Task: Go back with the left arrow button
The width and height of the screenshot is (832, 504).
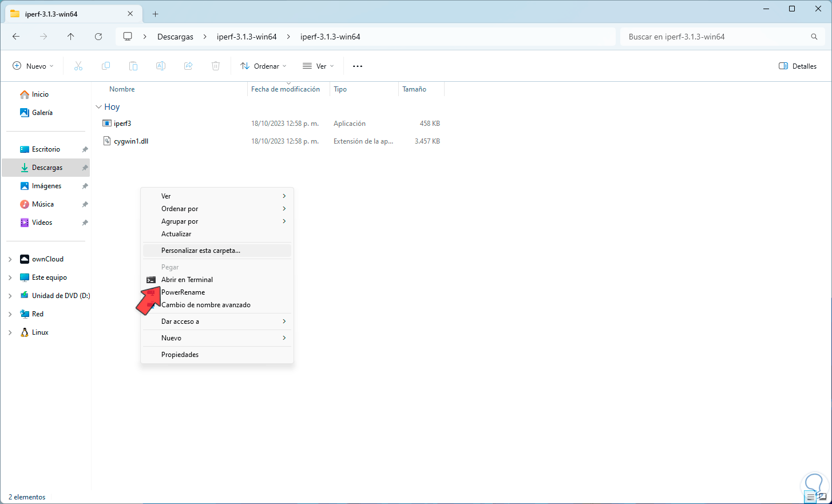Action: click(x=16, y=37)
